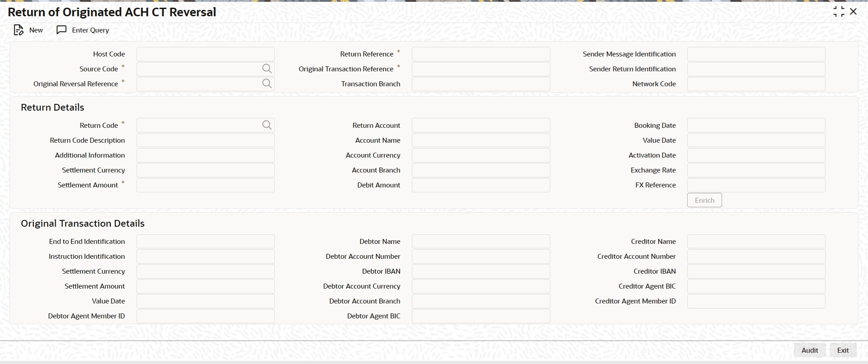The height and width of the screenshot is (364, 868).
Task: Focus the Return Account field
Action: tap(481, 126)
